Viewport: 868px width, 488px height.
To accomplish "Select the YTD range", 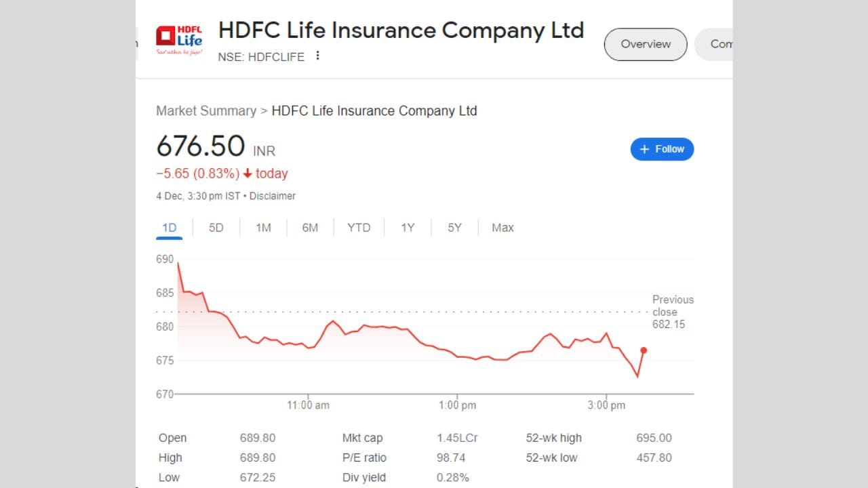I will [x=359, y=227].
